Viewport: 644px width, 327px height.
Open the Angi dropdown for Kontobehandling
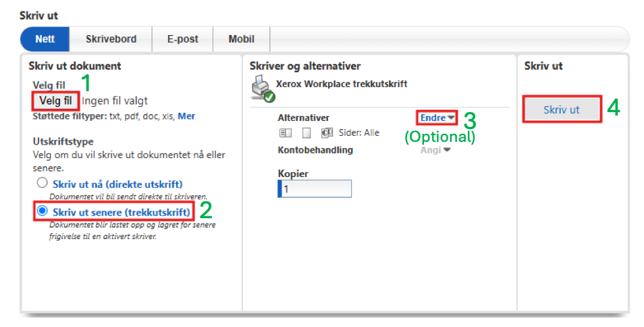click(x=435, y=151)
